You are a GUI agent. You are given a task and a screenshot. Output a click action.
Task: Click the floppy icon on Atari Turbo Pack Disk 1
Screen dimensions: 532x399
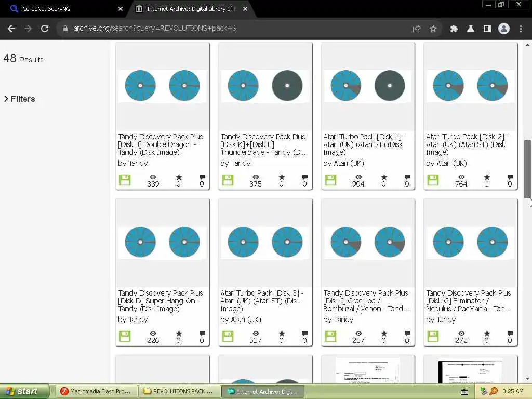click(330, 180)
